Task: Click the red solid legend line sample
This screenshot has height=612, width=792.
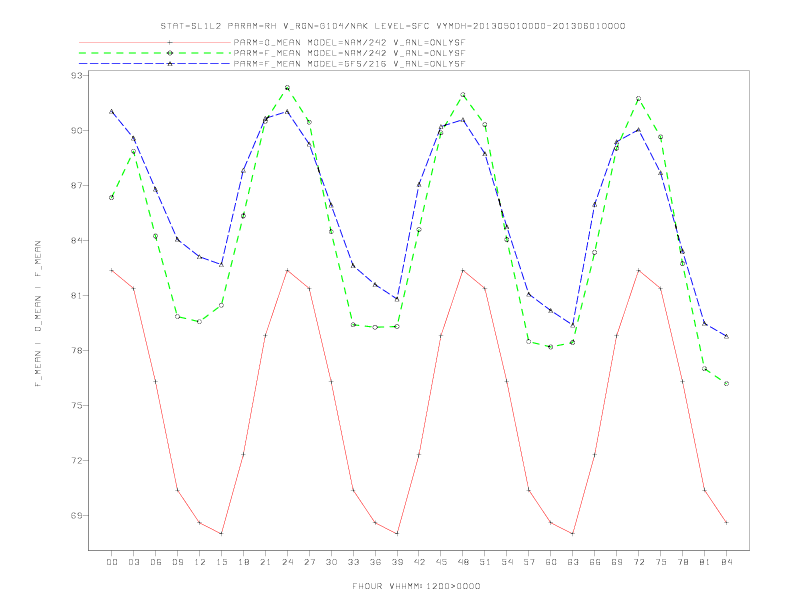Action: [155, 42]
